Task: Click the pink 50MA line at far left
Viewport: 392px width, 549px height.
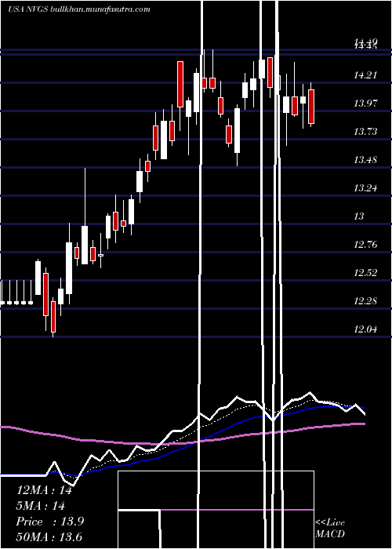Action: tap(7, 427)
